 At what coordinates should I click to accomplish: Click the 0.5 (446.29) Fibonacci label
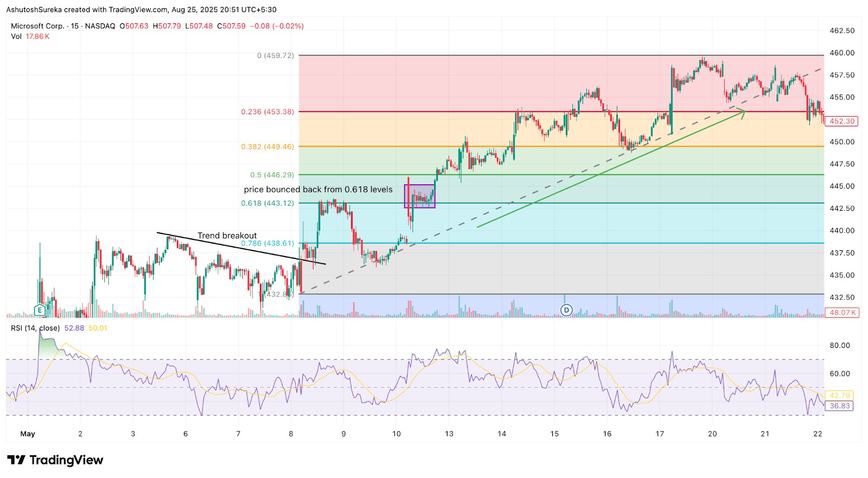point(272,175)
